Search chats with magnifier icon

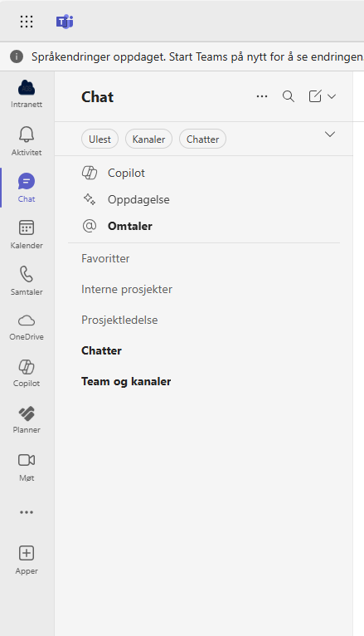289,96
